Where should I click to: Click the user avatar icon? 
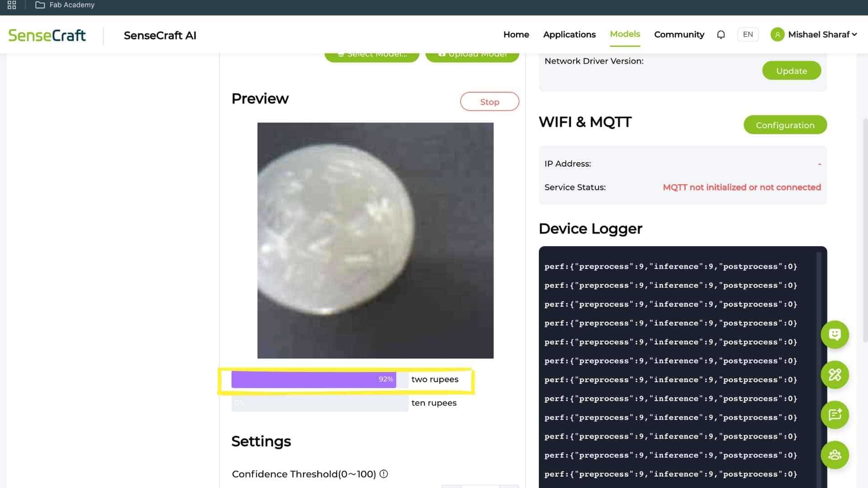click(x=777, y=35)
